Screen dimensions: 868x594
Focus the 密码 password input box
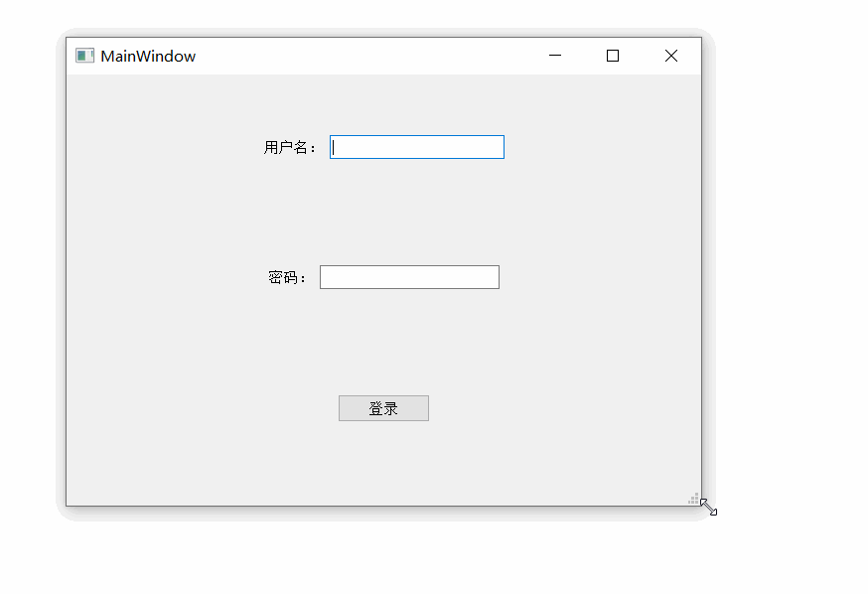tap(409, 276)
